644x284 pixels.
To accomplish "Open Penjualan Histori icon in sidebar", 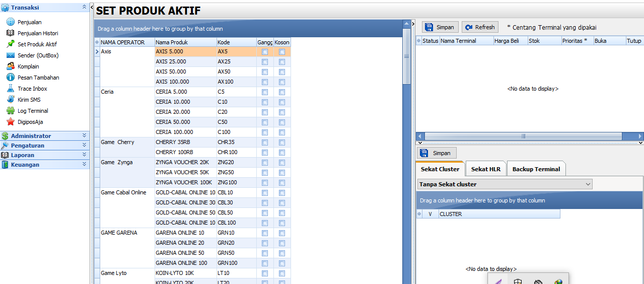I will pyautogui.click(x=10, y=33).
